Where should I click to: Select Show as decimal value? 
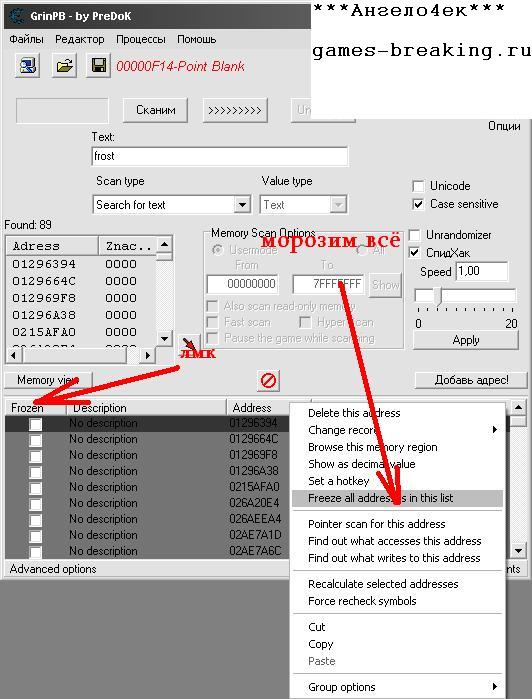coord(397,464)
